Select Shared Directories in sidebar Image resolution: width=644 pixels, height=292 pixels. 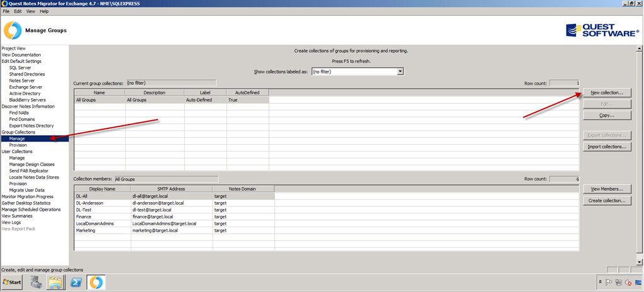click(27, 74)
